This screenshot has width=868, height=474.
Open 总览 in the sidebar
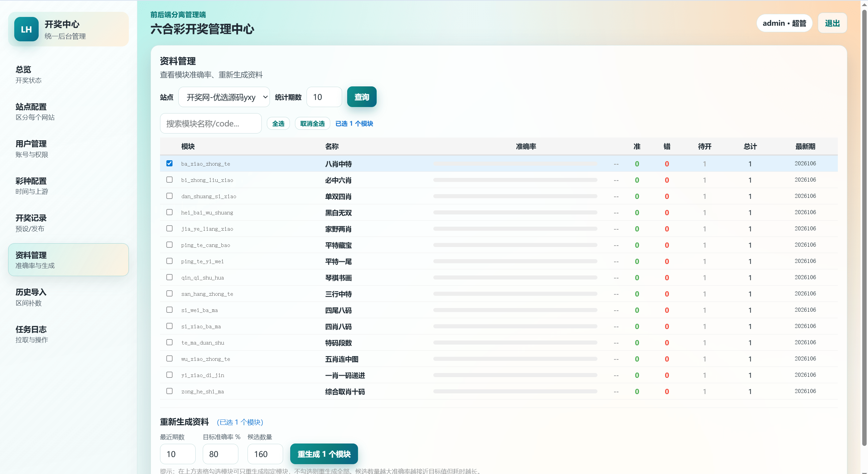[68, 75]
